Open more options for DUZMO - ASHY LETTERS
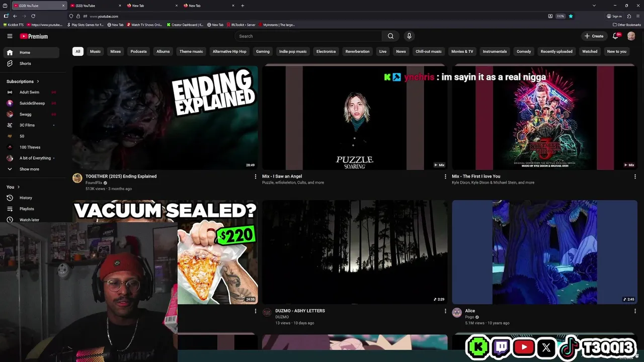The width and height of the screenshot is (644, 362). point(445,311)
